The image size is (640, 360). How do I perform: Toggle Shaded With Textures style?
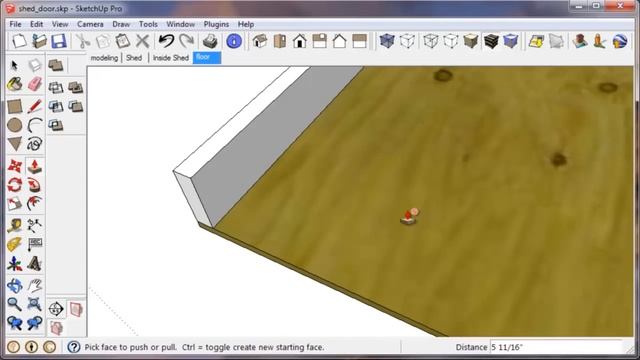[491, 41]
